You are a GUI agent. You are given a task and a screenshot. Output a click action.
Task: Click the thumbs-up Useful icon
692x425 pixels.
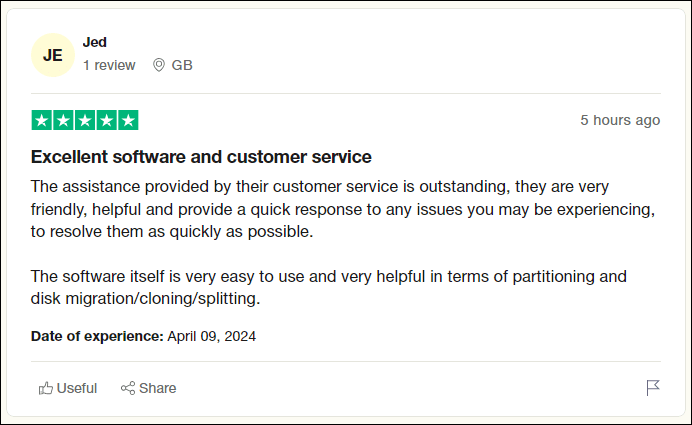46,388
